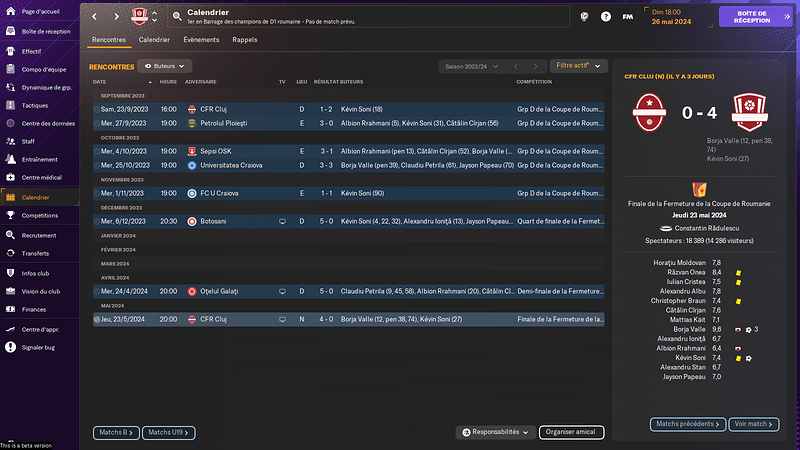Click Matchs précédents button

[x=688, y=424]
